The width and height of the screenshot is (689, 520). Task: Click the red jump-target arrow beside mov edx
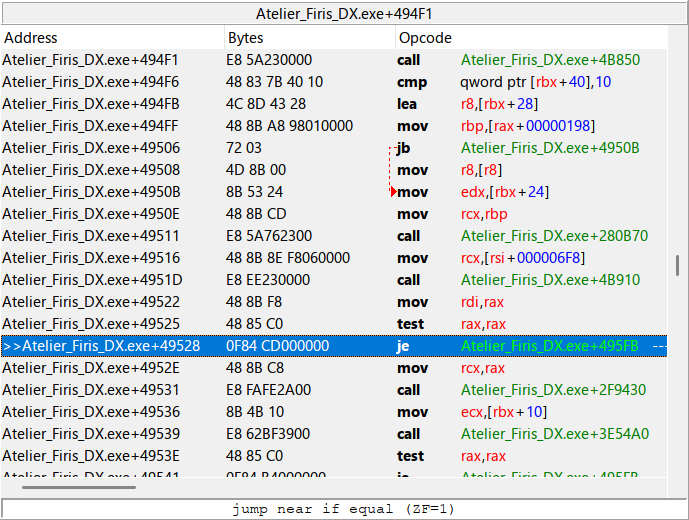pos(394,192)
